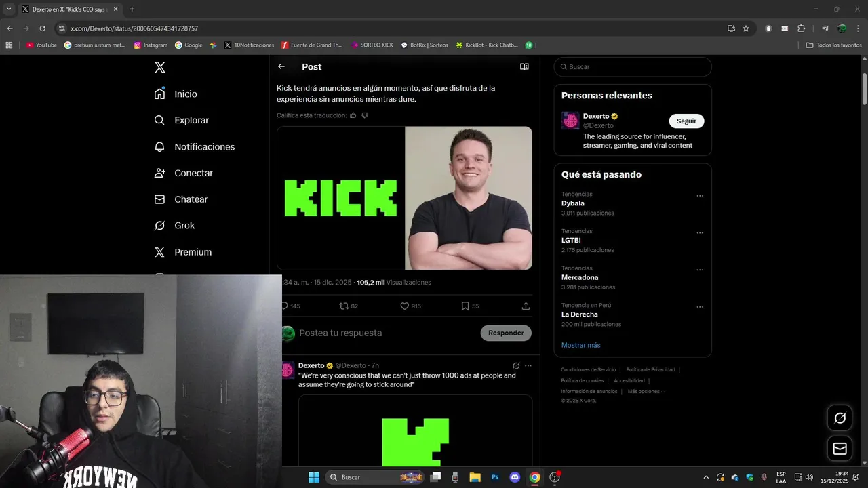Open the photo of smiling man

(469, 198)
